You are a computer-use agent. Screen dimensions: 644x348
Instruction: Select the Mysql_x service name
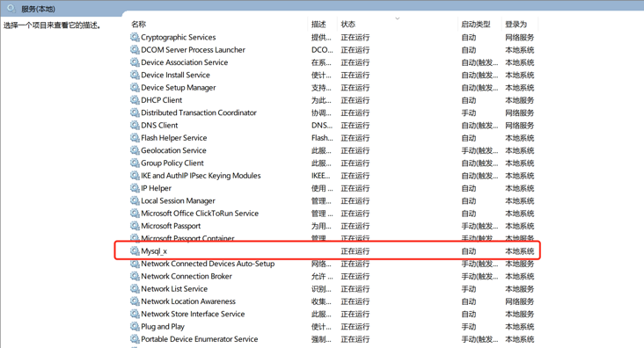(x=154, y=251)
